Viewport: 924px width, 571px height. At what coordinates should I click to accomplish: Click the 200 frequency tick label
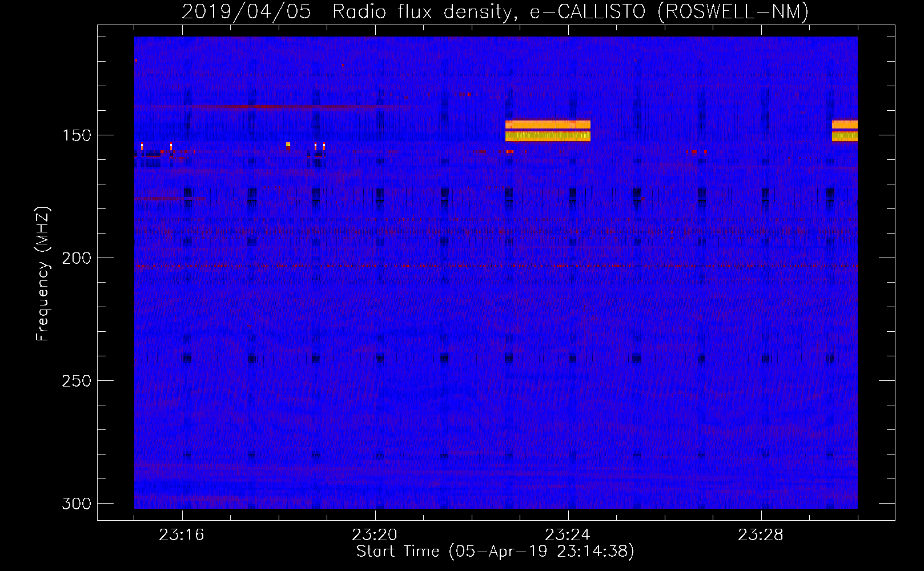tap(77, 258)
